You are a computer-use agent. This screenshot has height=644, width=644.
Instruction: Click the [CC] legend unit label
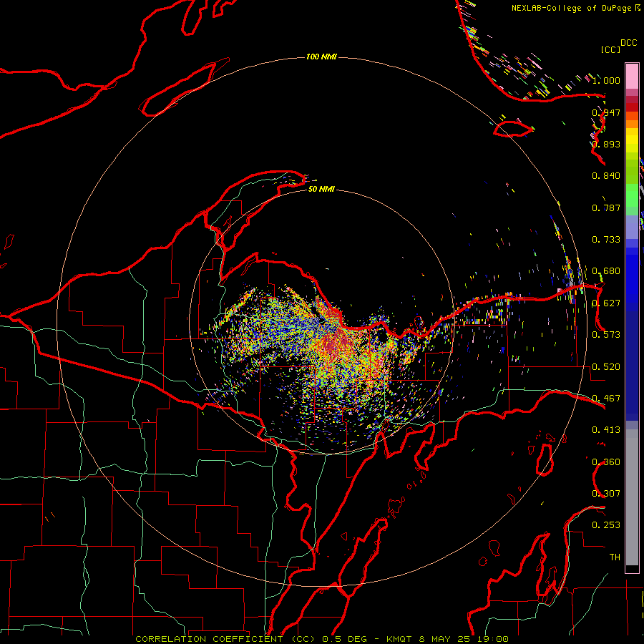[610, 49]
